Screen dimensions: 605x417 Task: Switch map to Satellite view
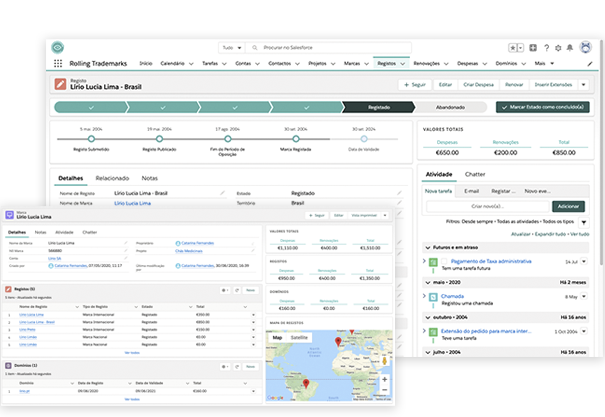tap(299, 338)
